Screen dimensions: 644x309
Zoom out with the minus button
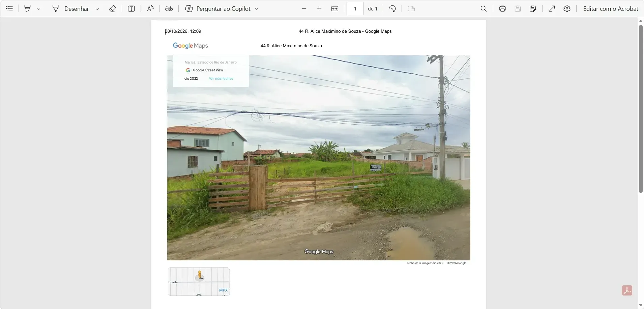coord(304,8)
